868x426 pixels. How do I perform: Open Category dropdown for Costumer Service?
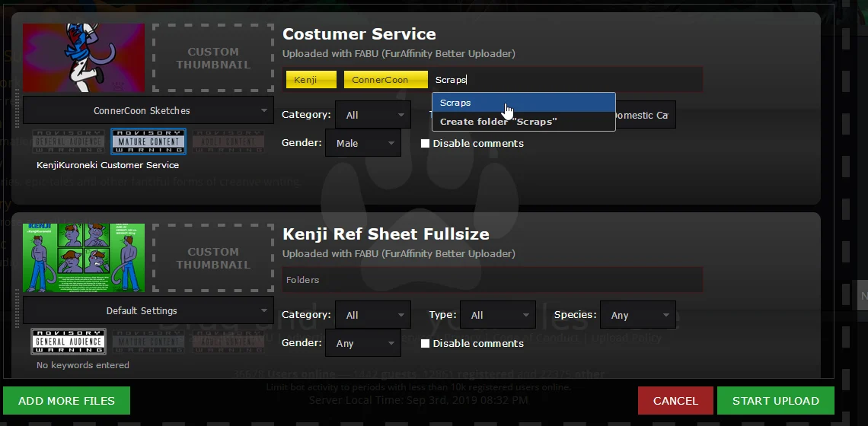click(373, 115)
